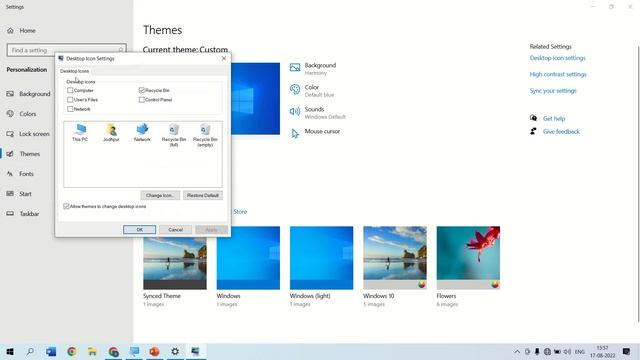Select the Jodhpur user icon

point(111,133)
